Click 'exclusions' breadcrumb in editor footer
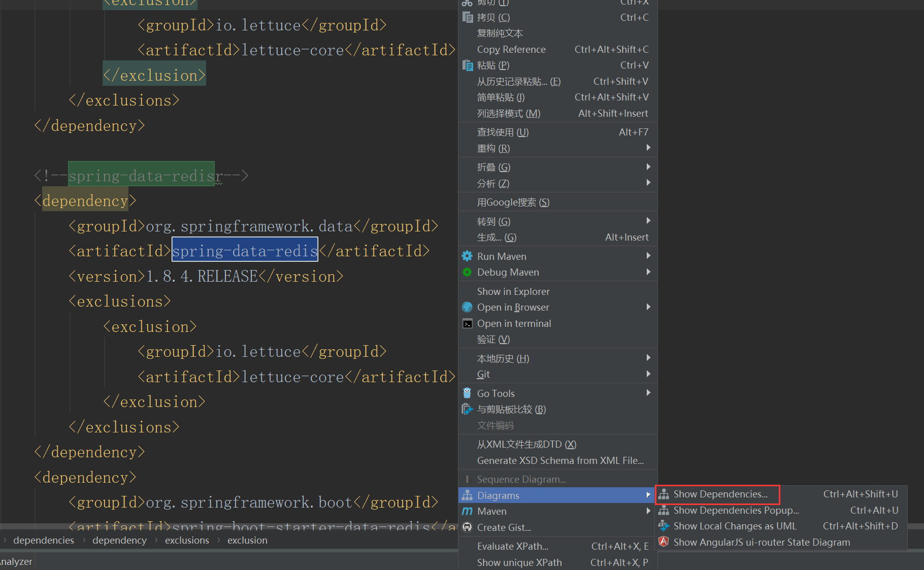This screenshot has width=924, height=570. pos(187,540)
